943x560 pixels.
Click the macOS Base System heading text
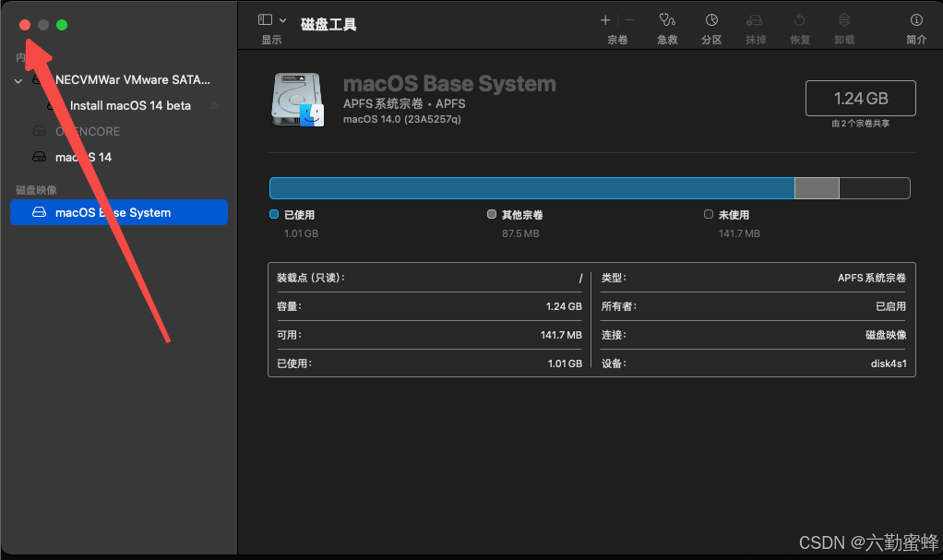coord(449,84)
